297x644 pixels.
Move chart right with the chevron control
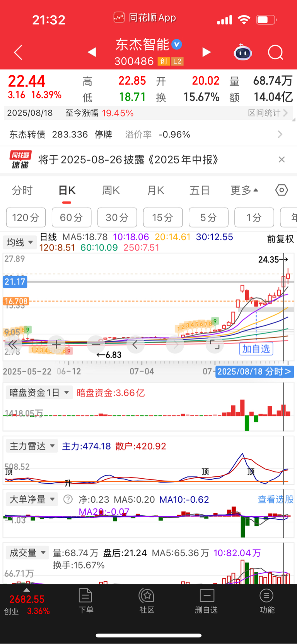pyautogui.click(x=175, y=344)
